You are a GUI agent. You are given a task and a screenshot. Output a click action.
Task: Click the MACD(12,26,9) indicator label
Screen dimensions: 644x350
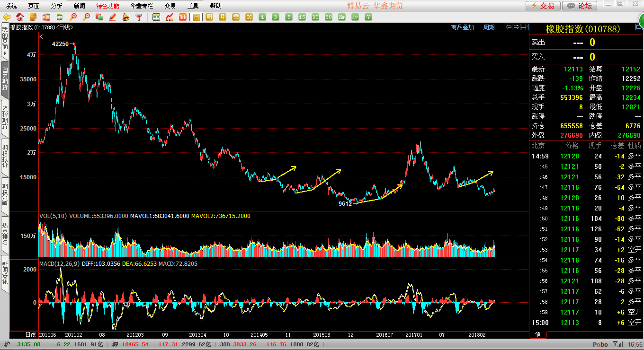click(x=60, y=263)
